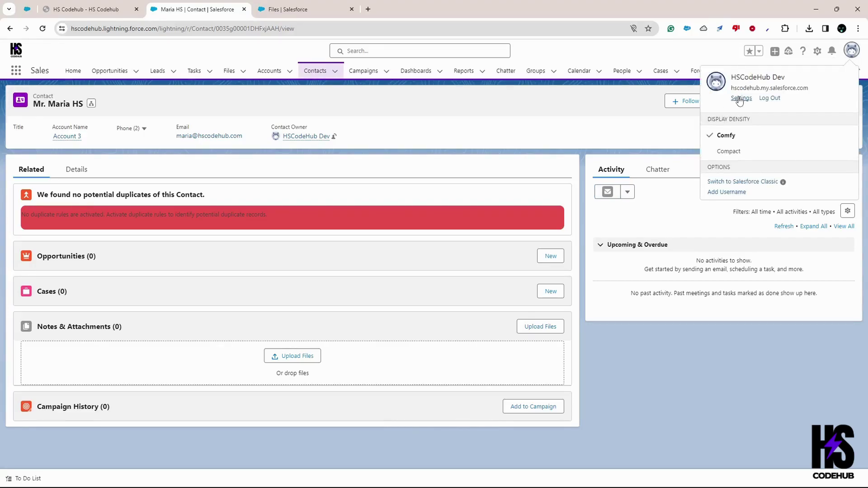The height and width of the screenshot is (488, 868).
Task: View the contact hierarchy icon beside Maria HS
Action: pos(91,104)
